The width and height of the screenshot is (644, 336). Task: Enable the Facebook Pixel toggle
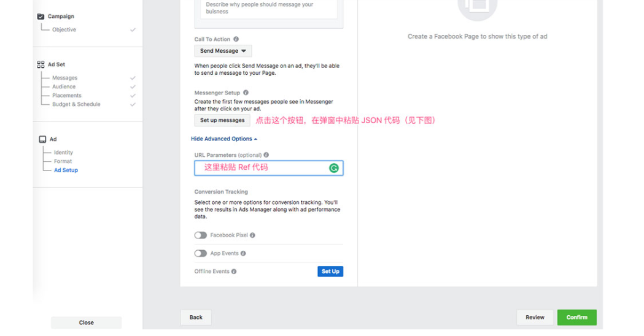[200, 235]
